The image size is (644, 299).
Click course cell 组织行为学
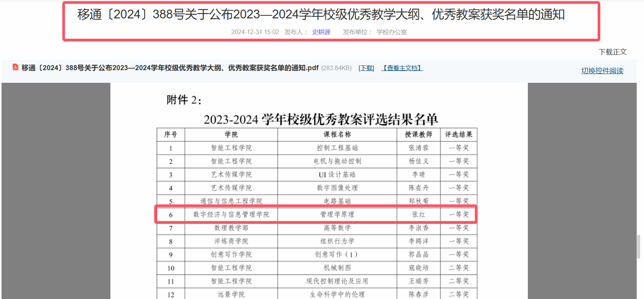[x=337, y=242]
